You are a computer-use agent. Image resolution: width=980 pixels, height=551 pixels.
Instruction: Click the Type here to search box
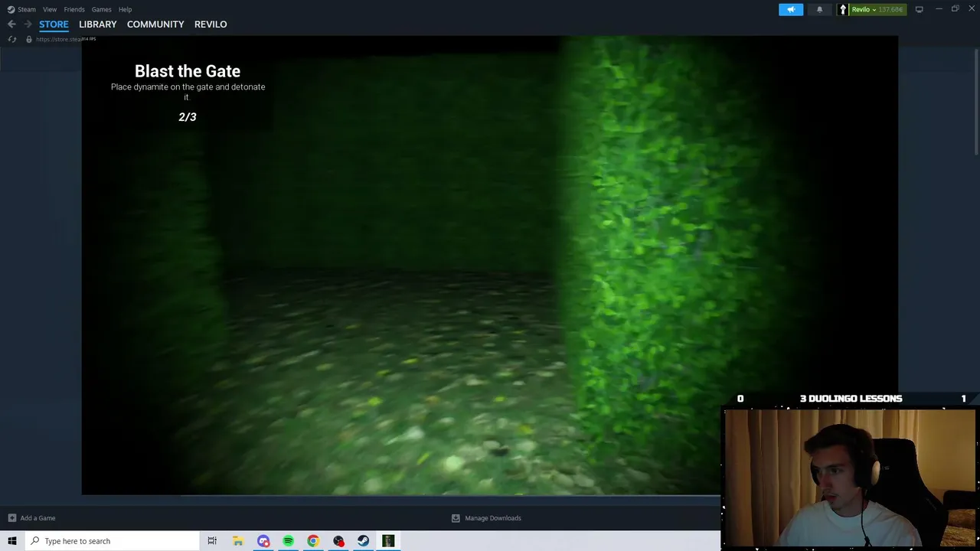(112, 541)
